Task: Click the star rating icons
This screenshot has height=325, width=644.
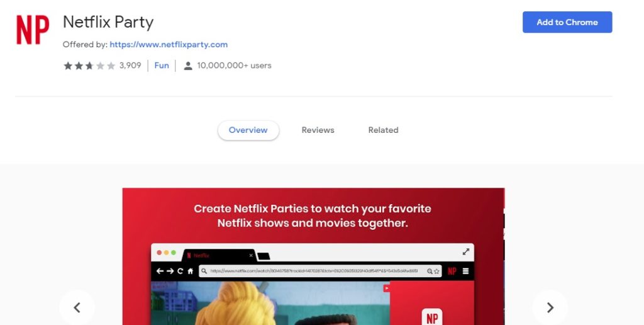Action: (89, 66)
